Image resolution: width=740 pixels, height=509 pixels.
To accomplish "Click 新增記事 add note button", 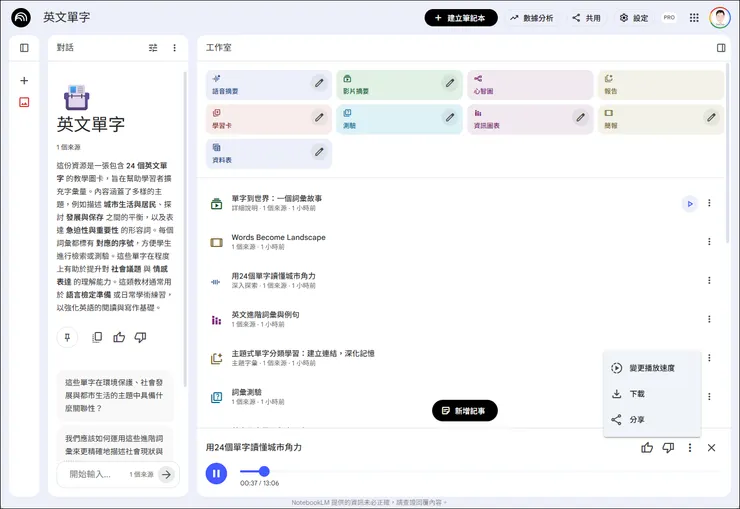I will pos(465,410).
